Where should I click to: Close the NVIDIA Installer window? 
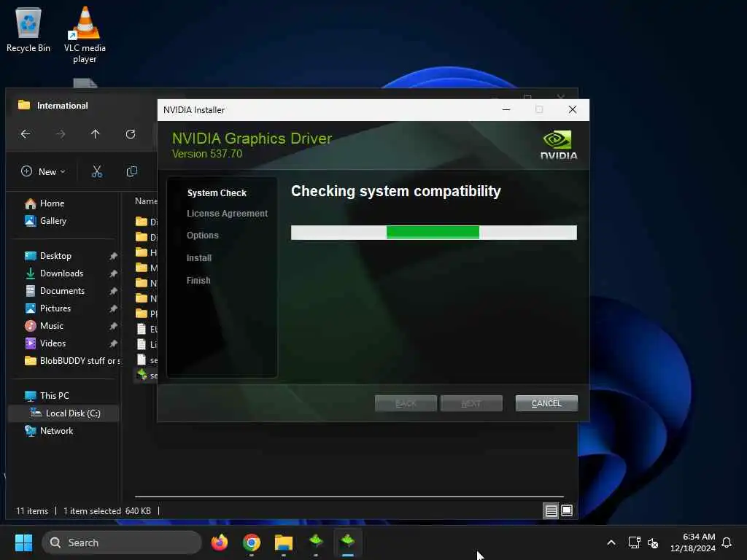pos(573,109)
